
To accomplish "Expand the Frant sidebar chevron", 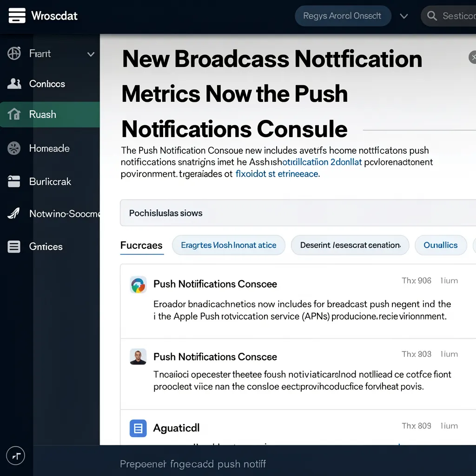I will click(91, 54).
